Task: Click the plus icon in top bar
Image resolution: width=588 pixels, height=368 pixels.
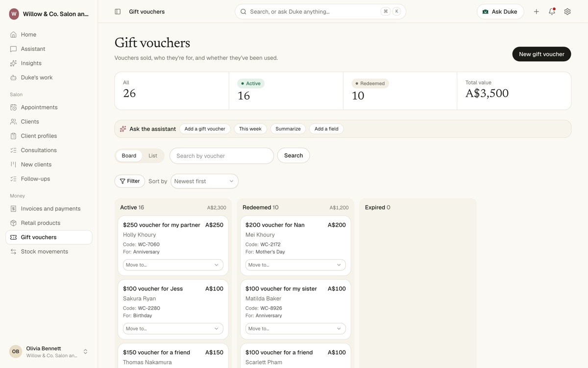Action: pos(536,12)
